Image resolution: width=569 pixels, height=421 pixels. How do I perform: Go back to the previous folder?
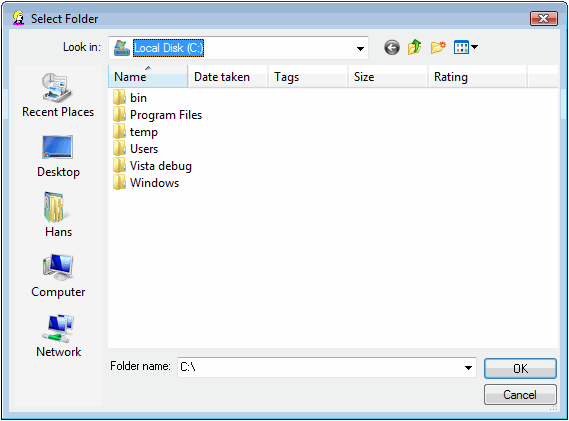pos(392,48)
